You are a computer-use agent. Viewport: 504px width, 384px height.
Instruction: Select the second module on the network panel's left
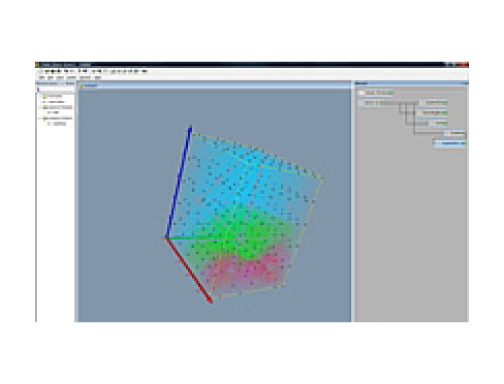(371, 103)
